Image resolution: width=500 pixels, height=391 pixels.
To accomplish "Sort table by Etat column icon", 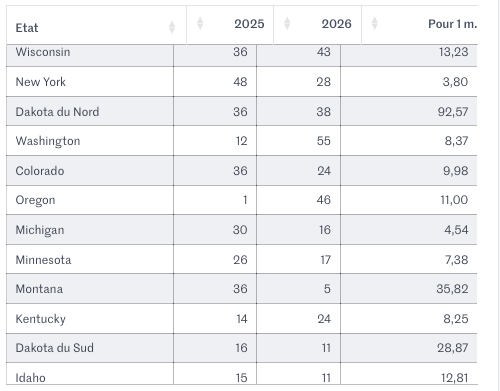I will pyautogui.click(x=172, y=27).
